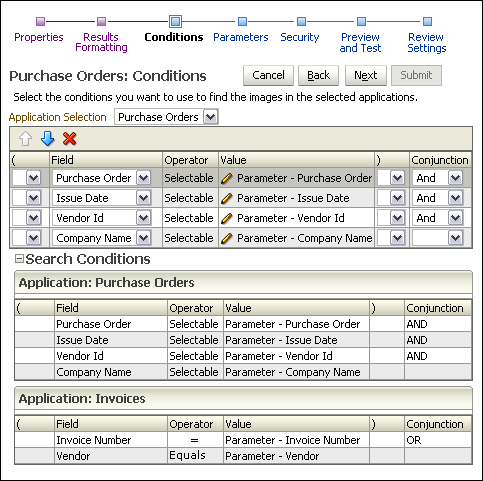Go to the Results Formatting step

pos(101,42)
